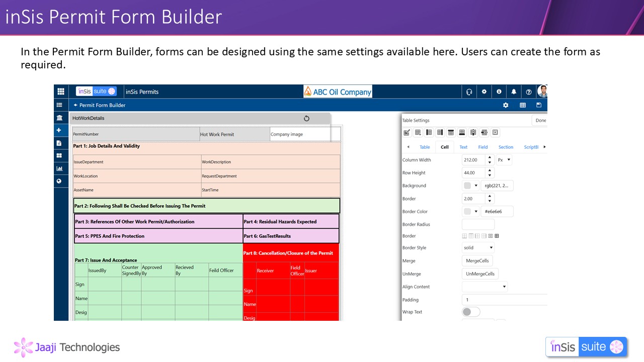Screen dimensions: 644x362
Task: Click the refresh icon on HotWorkDetails header
Action: 306,119
